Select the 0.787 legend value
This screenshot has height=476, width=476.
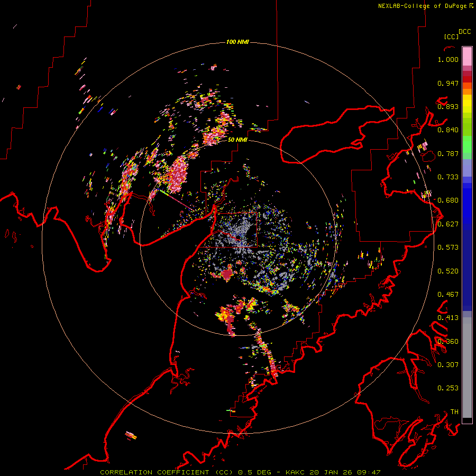point(448,153)
